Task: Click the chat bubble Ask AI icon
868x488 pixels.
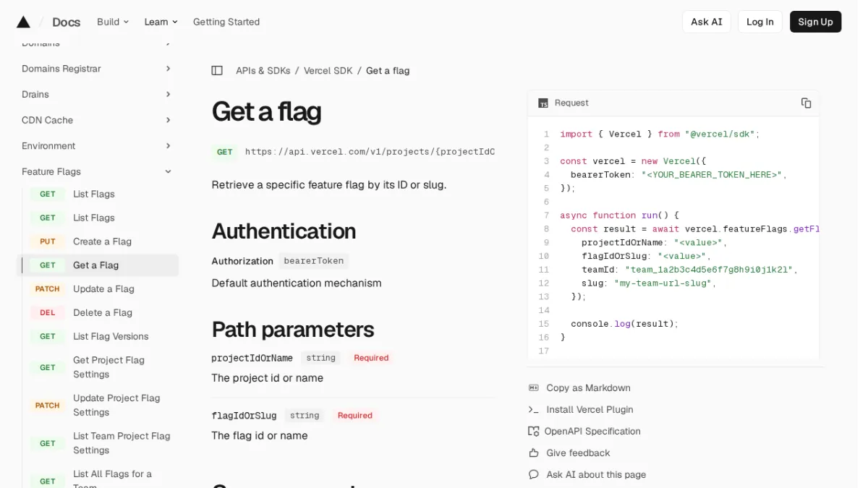Action: [534, 474]
